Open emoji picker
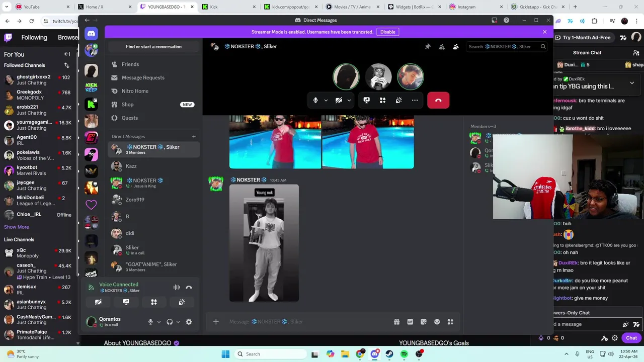This screenshot has width=644, height=362. click(x=437, y=322)
